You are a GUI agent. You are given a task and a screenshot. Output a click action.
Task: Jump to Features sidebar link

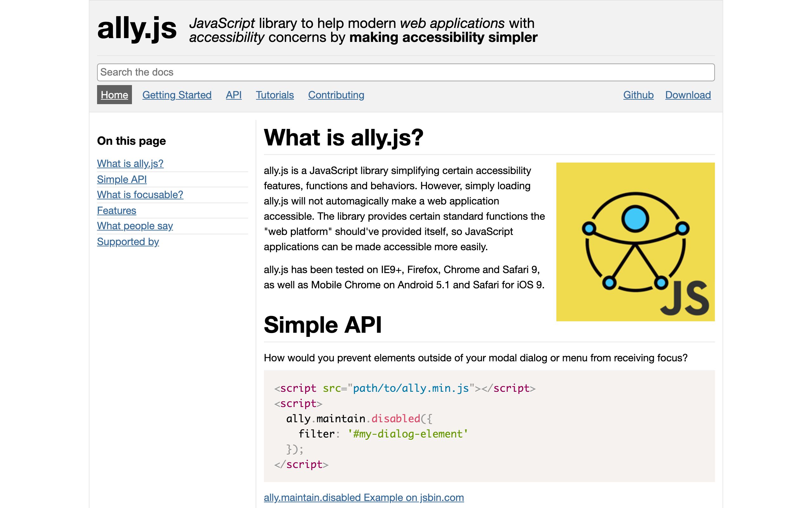point(116,211)
